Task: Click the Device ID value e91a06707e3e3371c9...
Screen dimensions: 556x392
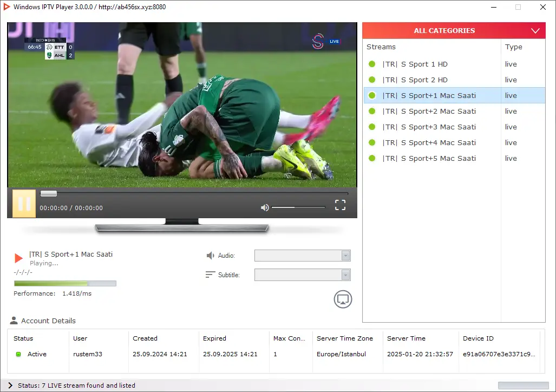Action: coord(499,354)
